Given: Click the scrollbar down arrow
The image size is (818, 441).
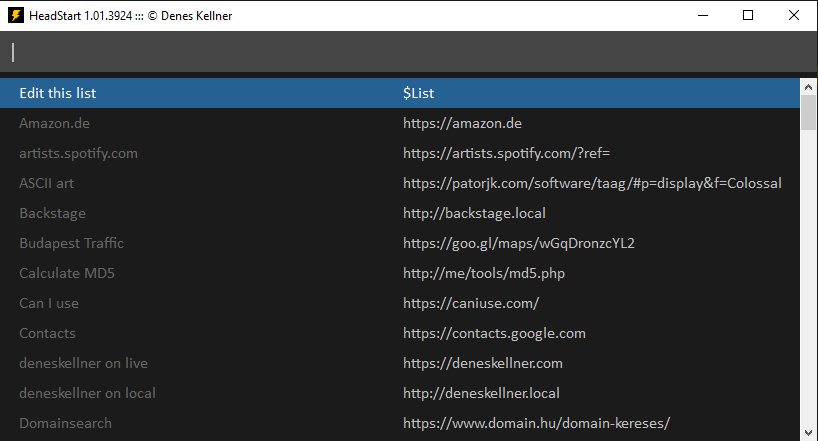Looking at the screenshot, I should click(809, 433).
